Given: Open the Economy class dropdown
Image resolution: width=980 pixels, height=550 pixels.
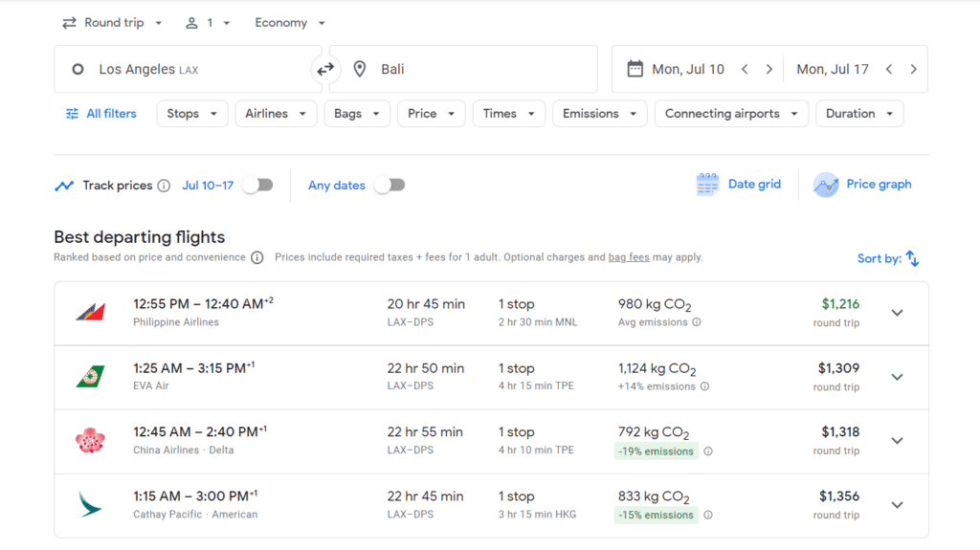Looking at the screenshot, I should (289, 23).
